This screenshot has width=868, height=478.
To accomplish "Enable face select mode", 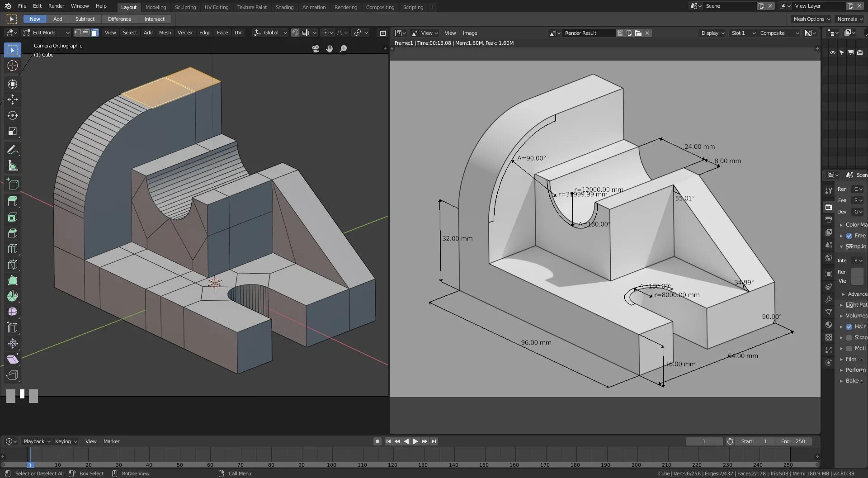I will click(x=94, y=33).
